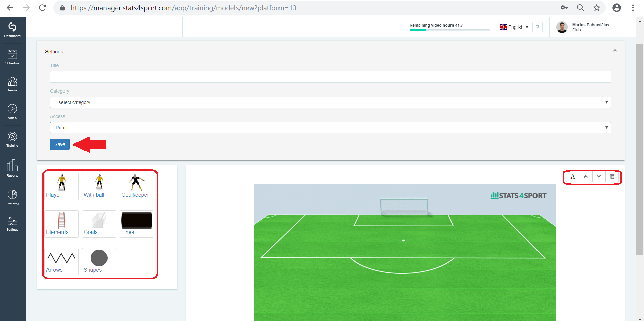Viewport: 644px width, 321px height.
Task: Select the Shapes element tile
Action: pyautogui.click(x=99, y=262)
